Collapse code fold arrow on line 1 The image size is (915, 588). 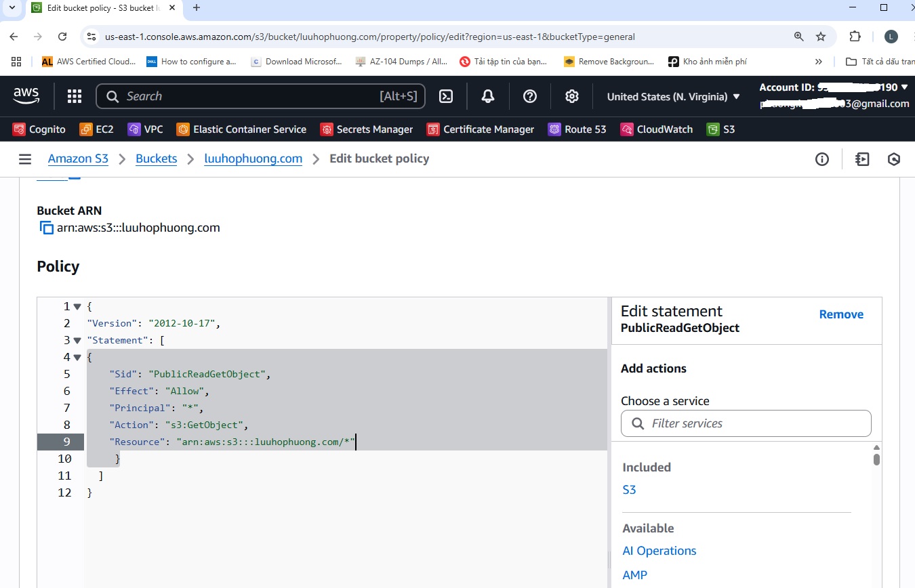[77, 306]
